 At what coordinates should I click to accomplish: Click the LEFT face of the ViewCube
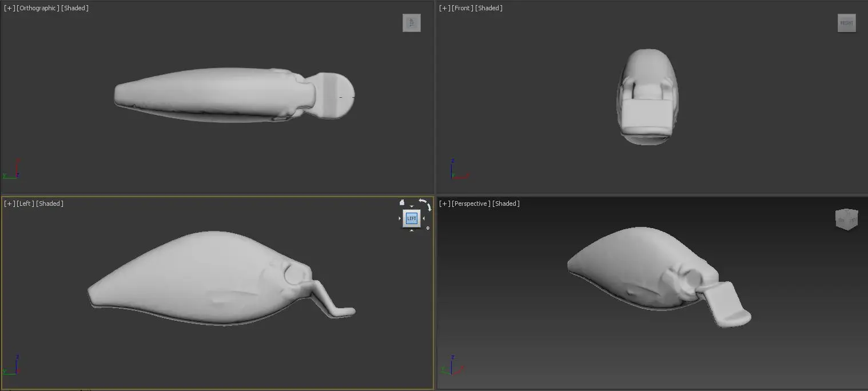tap(412, 218)
